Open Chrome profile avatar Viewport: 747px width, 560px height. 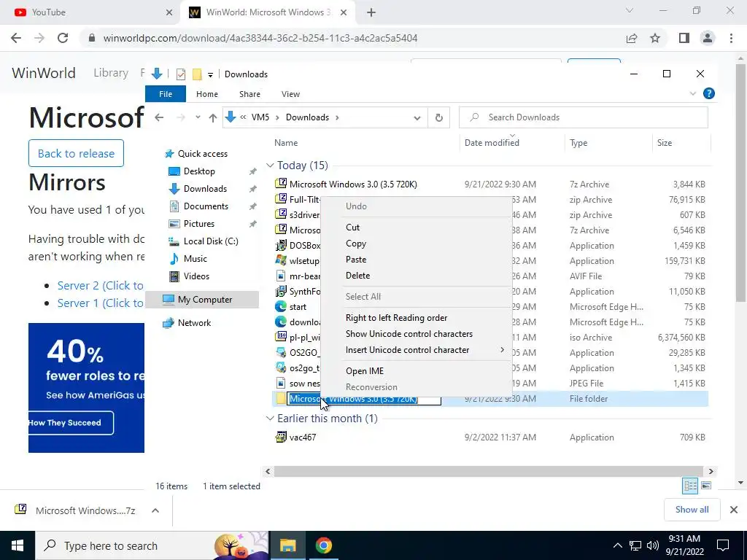pyautogui.click(x=708, y=38)
